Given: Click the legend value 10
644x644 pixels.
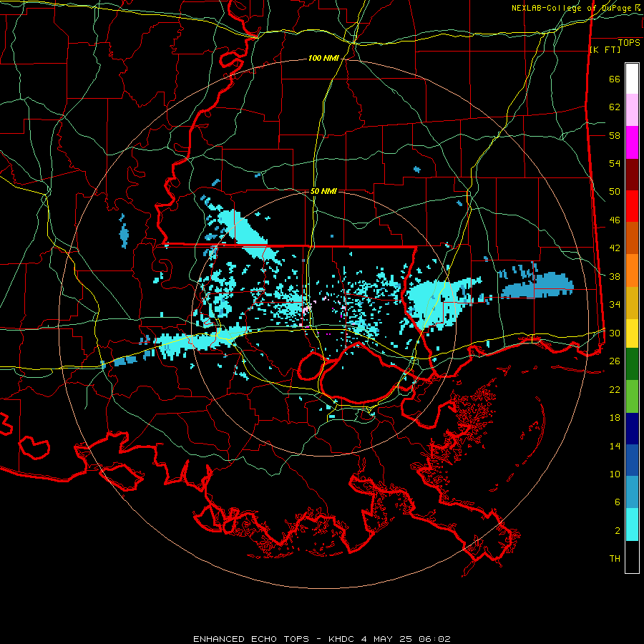Looking at the screenshot, I should tap(615, 474).
